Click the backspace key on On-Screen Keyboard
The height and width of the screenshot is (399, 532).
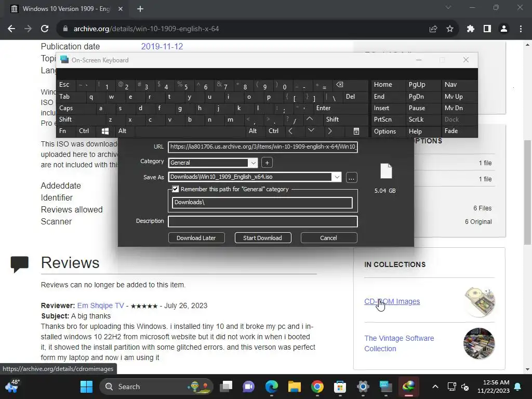pos(340,85)
